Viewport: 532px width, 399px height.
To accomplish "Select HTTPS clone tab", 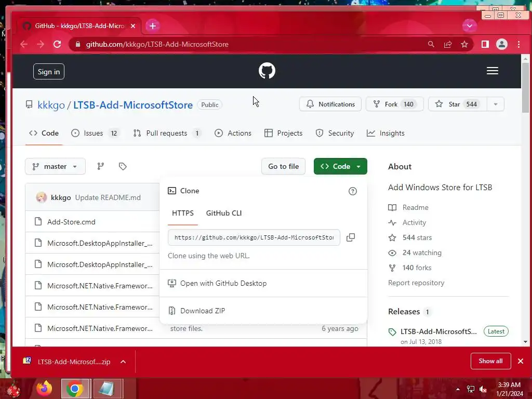I will [182, 213].
